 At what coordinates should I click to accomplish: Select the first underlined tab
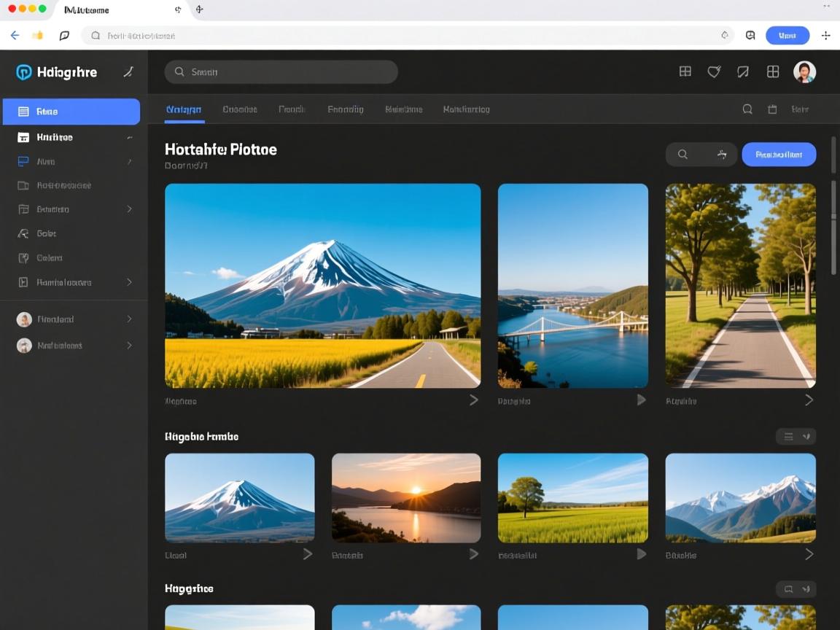[x=184, y=109]
